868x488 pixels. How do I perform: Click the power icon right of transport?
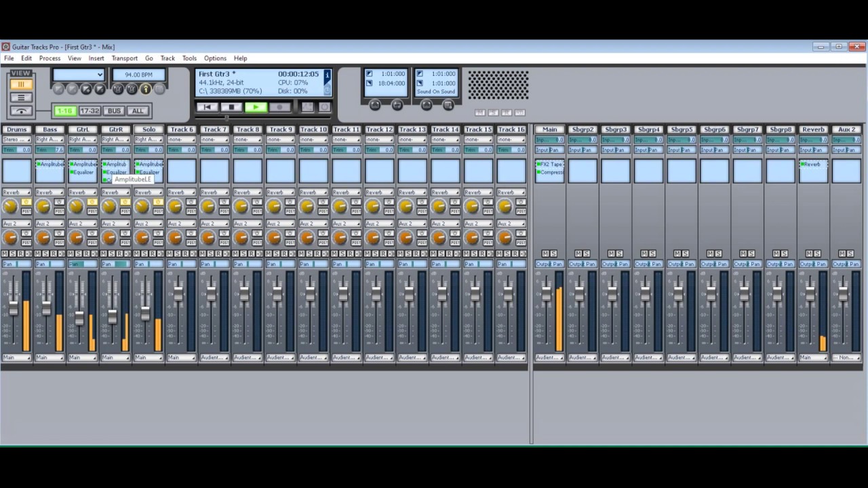coord(324,107)
